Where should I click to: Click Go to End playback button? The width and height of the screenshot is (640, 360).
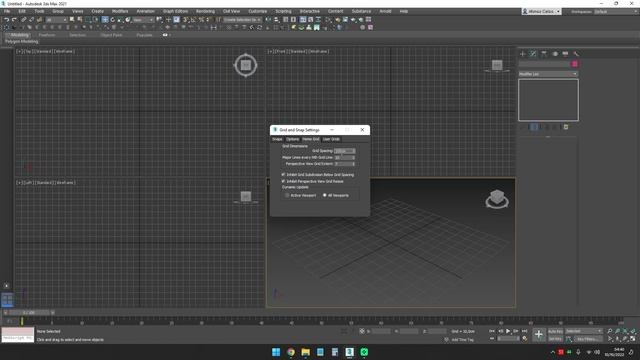point(524,331)
